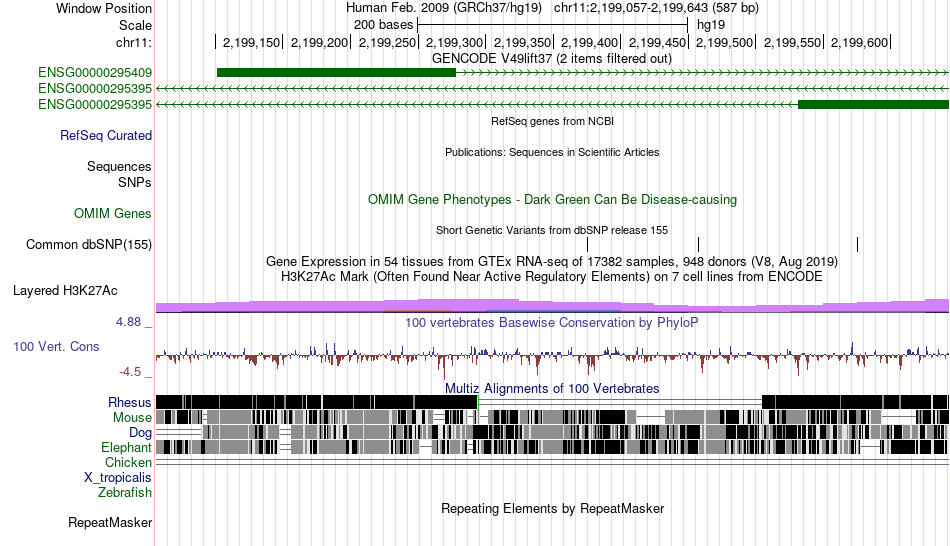
Task: Click the Elephant alignment label
Action: pyautogui.click(x=127, y=448)
